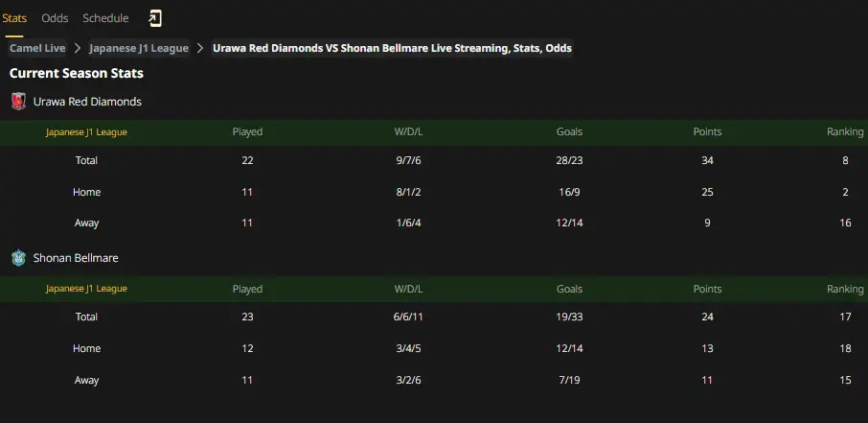
Task: Click the Urawa Red Diamonds team name
Action: [x=87, y=102]
